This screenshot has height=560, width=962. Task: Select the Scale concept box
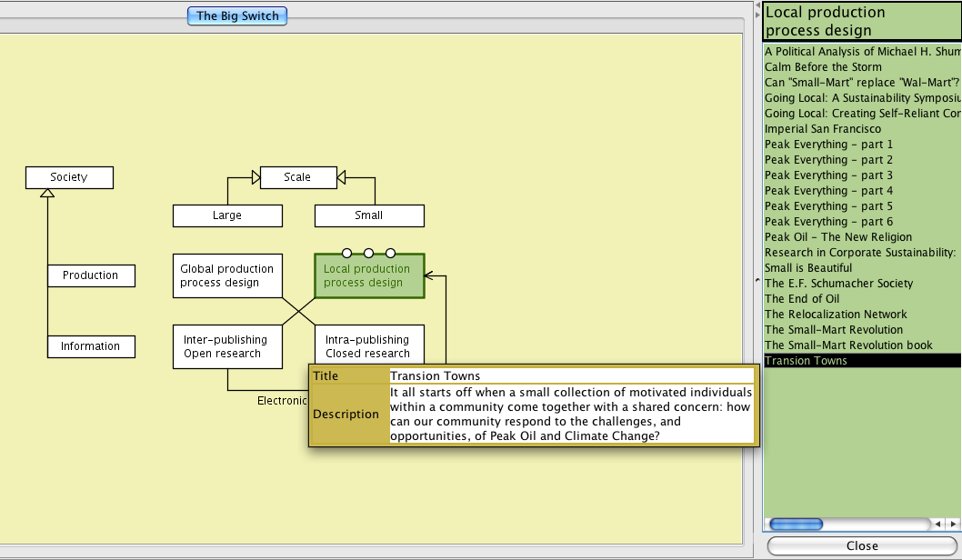pos(297,177)
